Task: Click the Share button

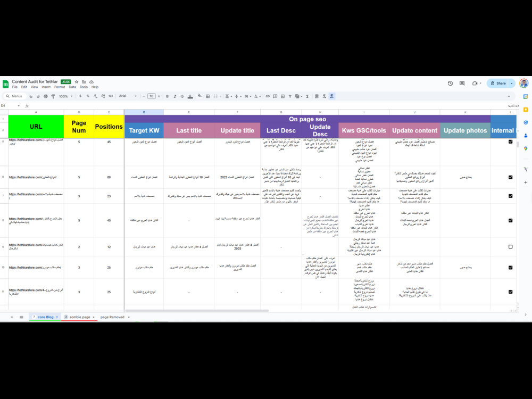Action: tap(498, 83)
